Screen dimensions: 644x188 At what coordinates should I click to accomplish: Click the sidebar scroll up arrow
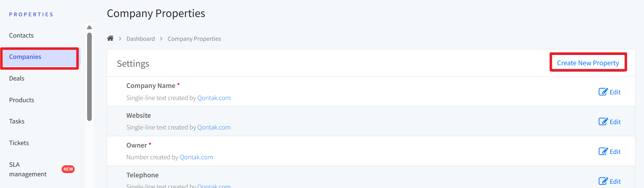[90, 27]
